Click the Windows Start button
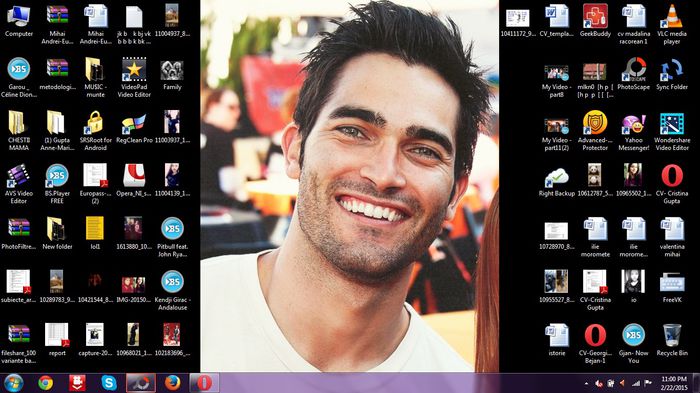The image size is (700, 393). click(13, 383)
